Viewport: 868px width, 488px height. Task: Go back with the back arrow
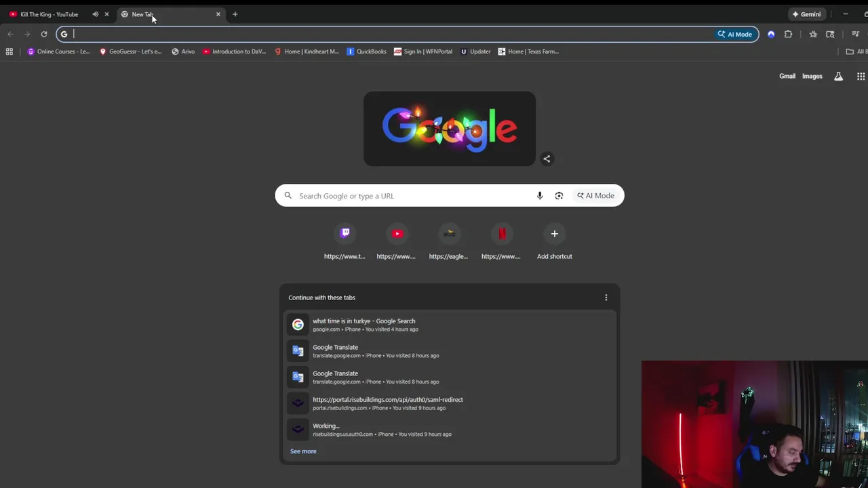click(10, 34)
